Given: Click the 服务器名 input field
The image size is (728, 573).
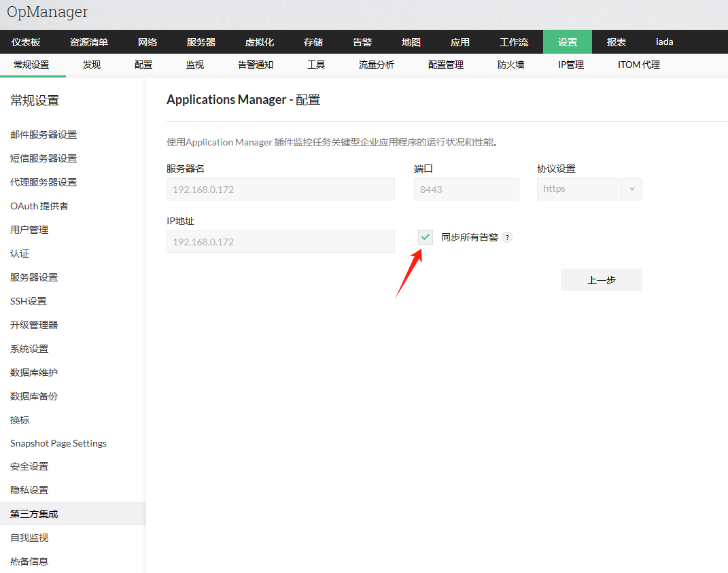Looking at the screenshot, I should (281, 190).
